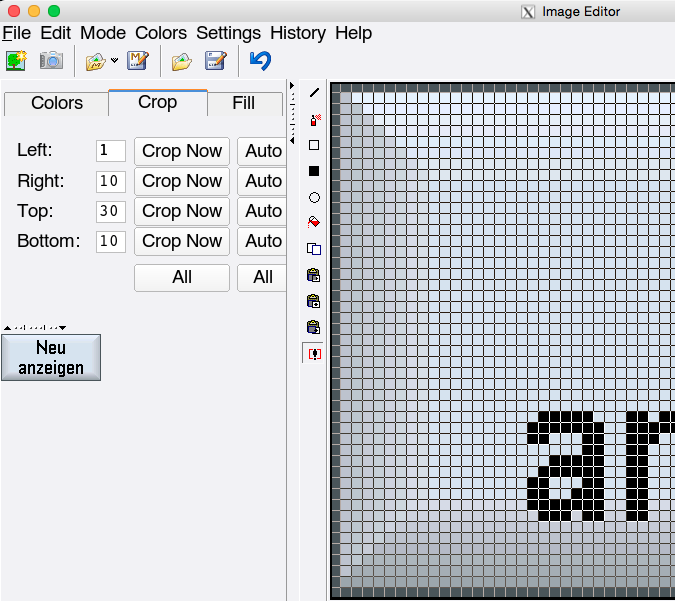Click the Right crop value field
675x601 pixels.
[x=110, y=181]
